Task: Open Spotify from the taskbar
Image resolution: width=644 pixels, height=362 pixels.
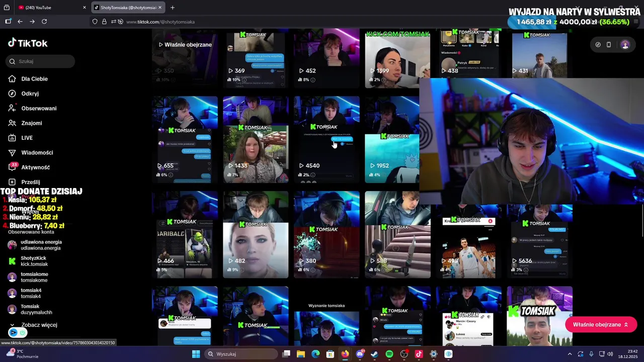Action: click(x=389, y=354)
